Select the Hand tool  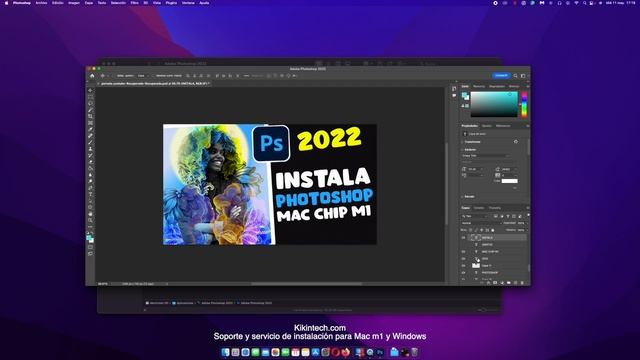point(90,214)
